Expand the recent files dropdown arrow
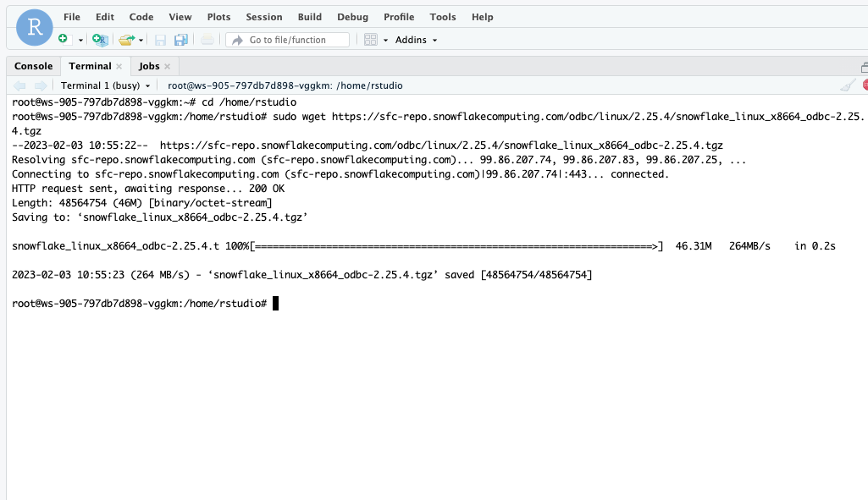Viewport: 868px width, 500px height. [141, 40]
